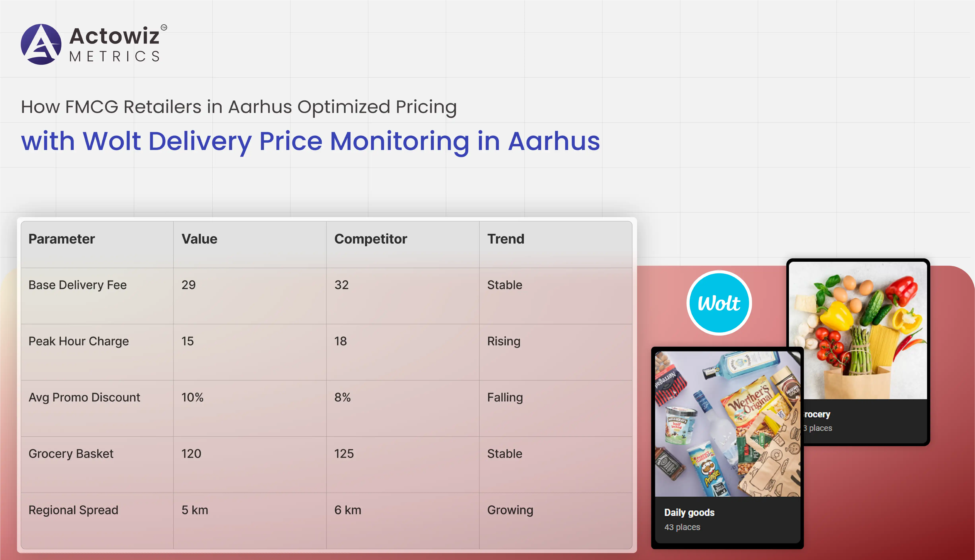Select the "Rising" trend cell
This screenshot has width=975, height=560.
coord(504,341)
